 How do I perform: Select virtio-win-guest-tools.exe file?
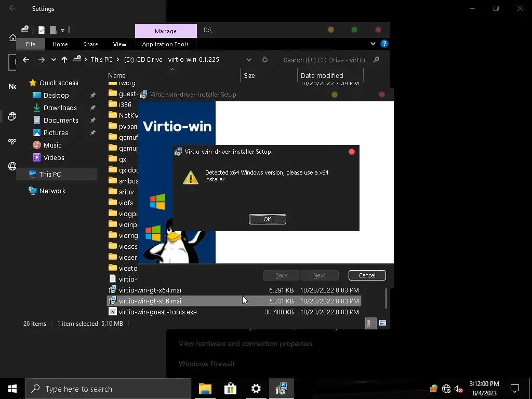[234, 312]
